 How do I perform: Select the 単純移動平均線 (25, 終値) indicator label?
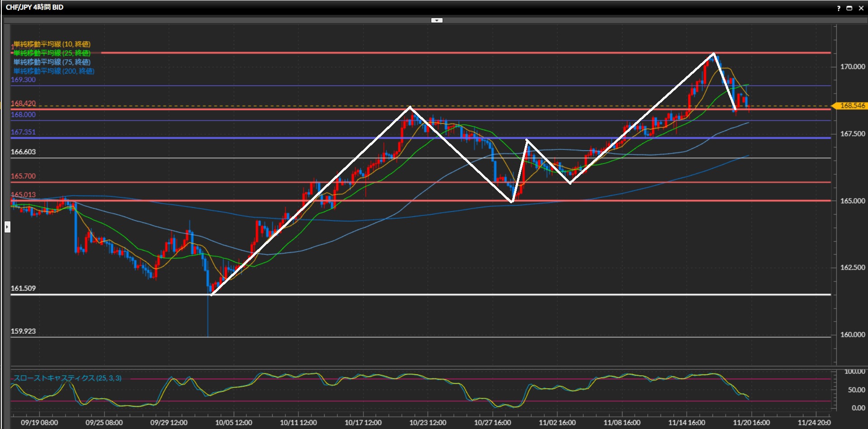coord(52,53)
